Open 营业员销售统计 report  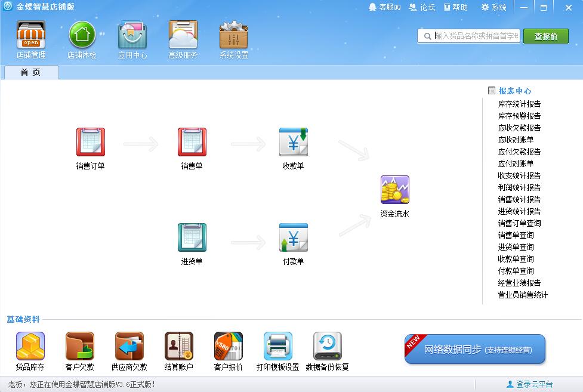click(x=523, y=295)
